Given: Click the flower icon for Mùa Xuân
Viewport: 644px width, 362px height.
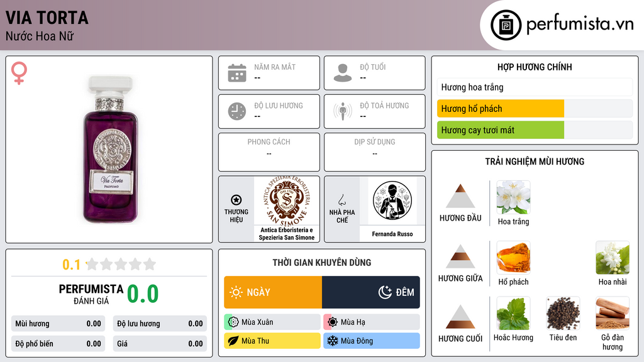Looking at the screenshot, I should click(233, 322).
